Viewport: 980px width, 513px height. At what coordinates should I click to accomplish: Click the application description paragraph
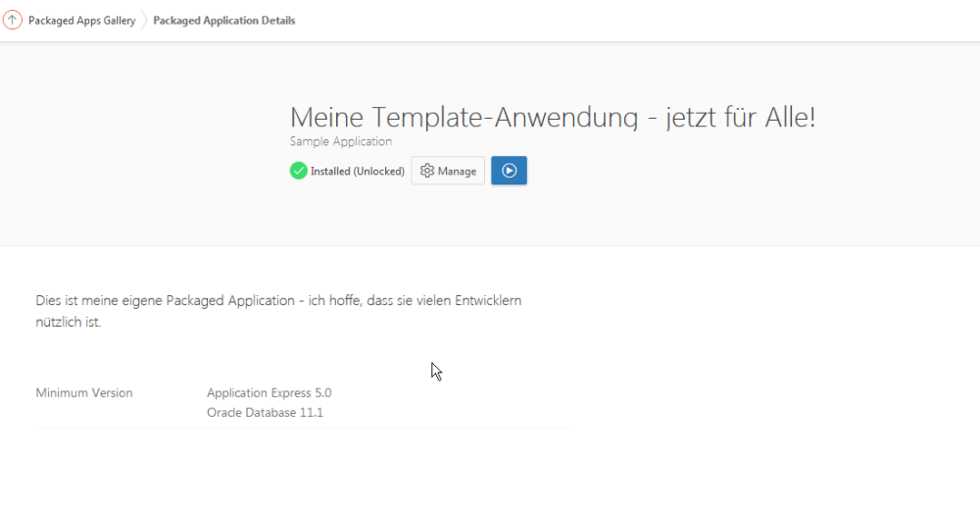[278, 311]
